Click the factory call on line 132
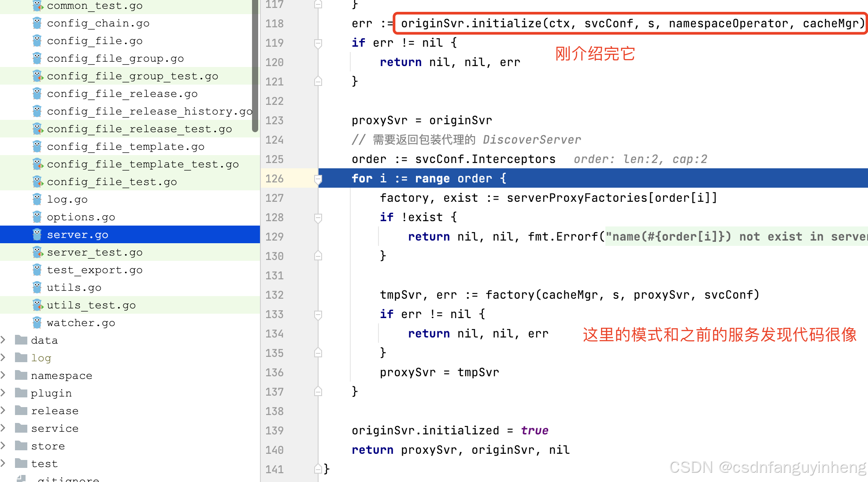The image size is (868, 482). coord(623,295)
